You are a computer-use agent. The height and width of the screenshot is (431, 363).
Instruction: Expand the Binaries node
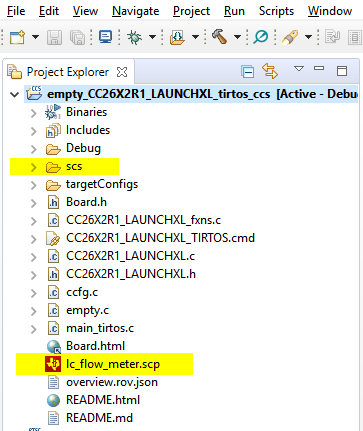click(x=33, y=113)
